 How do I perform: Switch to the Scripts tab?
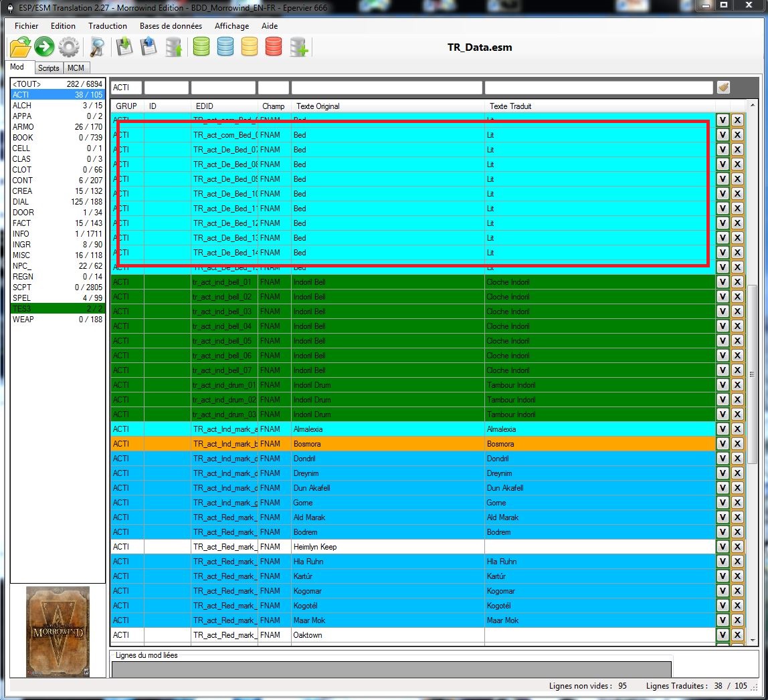[48, 68]
